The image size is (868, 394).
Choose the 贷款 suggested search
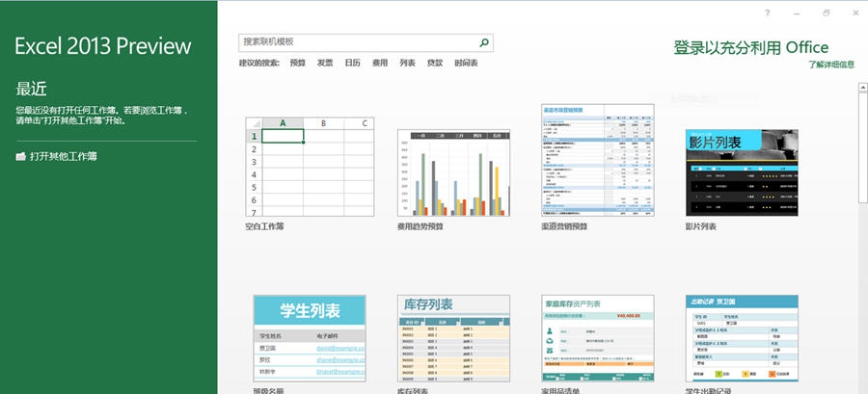click(x=435, y=63)
